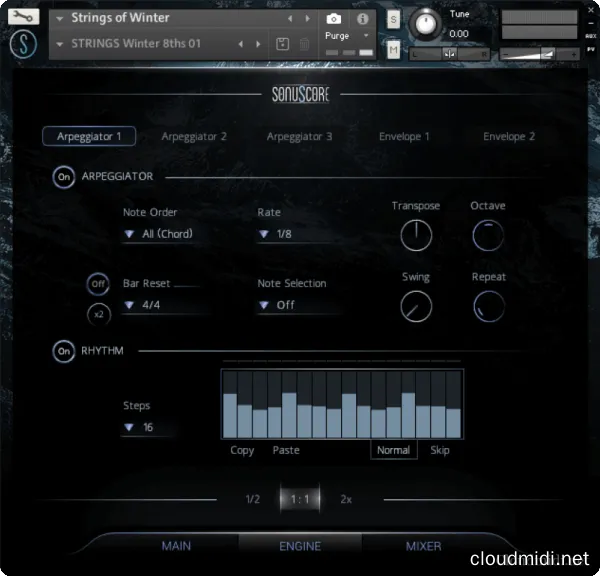Screen dimensions: 600x576
Task: Click the save preset floppy icon
Action: 282,44
